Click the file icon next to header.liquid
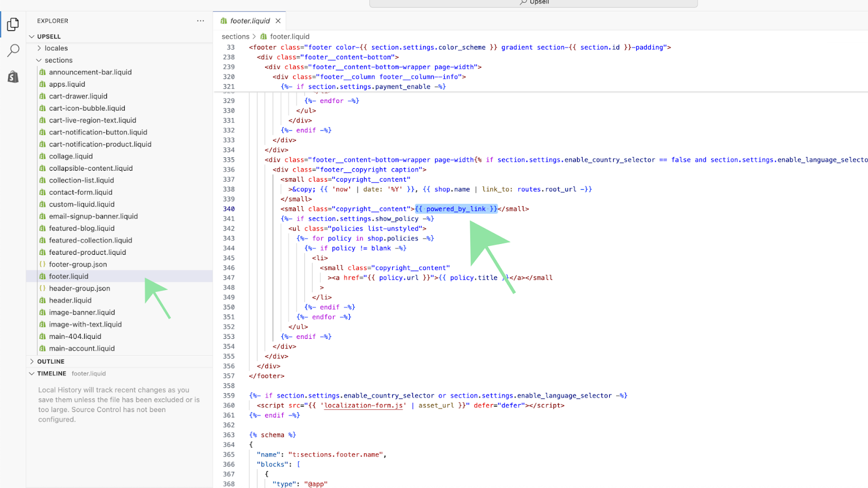The image size is (868, 488). (42, 300)
